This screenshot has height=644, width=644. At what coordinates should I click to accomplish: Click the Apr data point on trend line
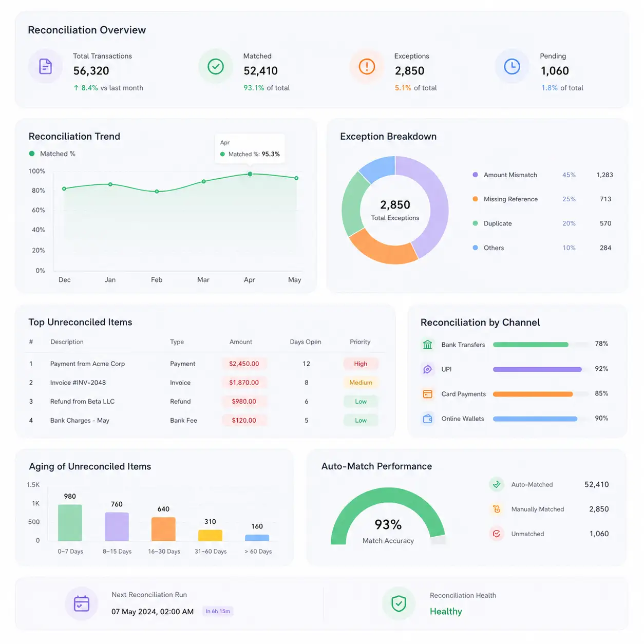pos(250,174)
